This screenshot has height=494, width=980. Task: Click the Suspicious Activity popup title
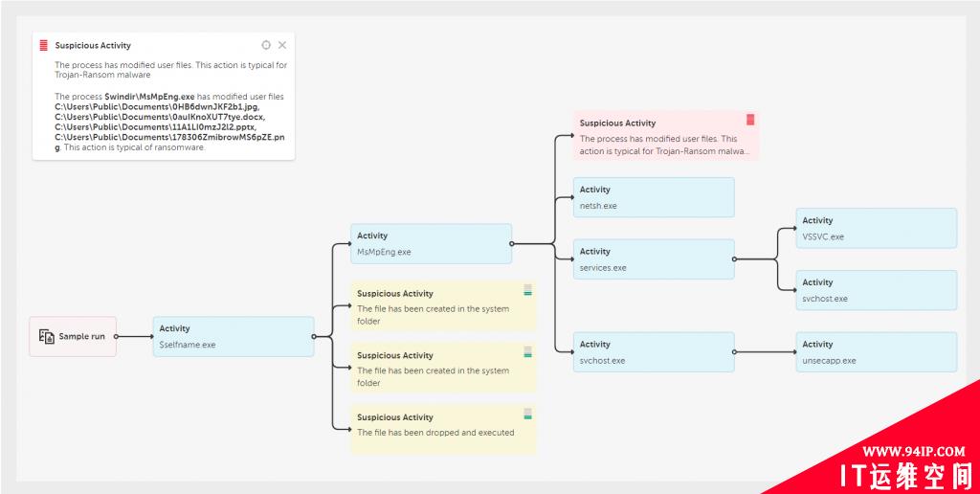tap(93, 46)
